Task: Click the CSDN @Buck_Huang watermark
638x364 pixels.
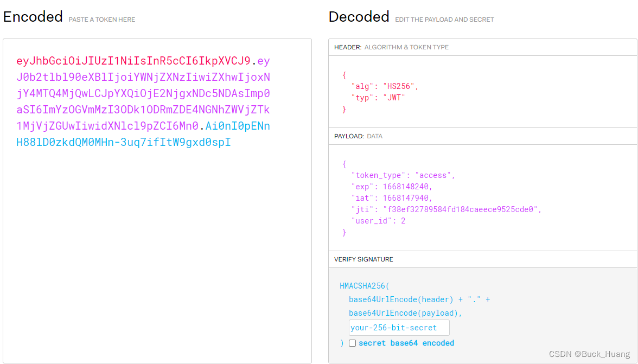Action: 589,354
